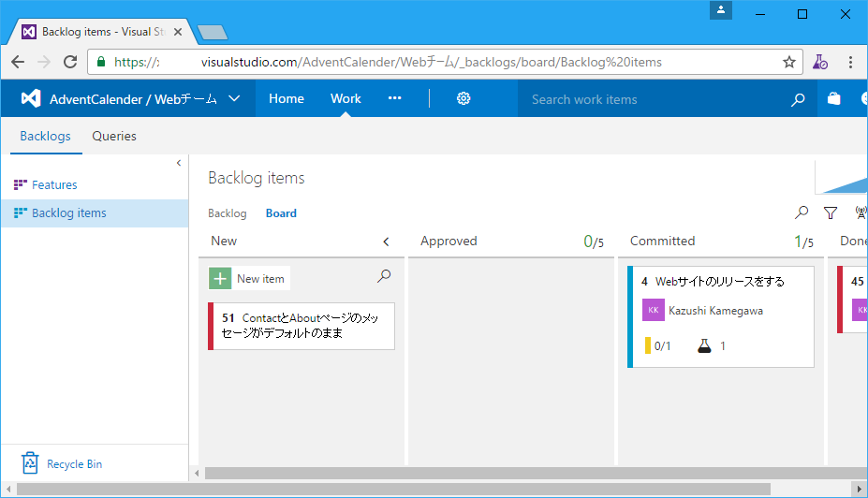Click the ellipsis more menu icon
Screen dimensions: 868x498
pos(395,98)
